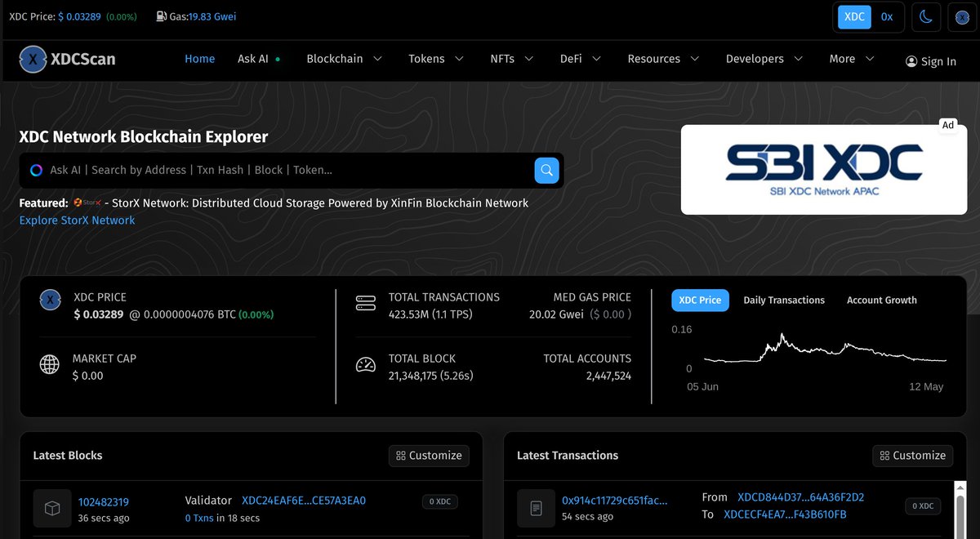Click the Ask AI circle icon in search bar

coord(36,170)
